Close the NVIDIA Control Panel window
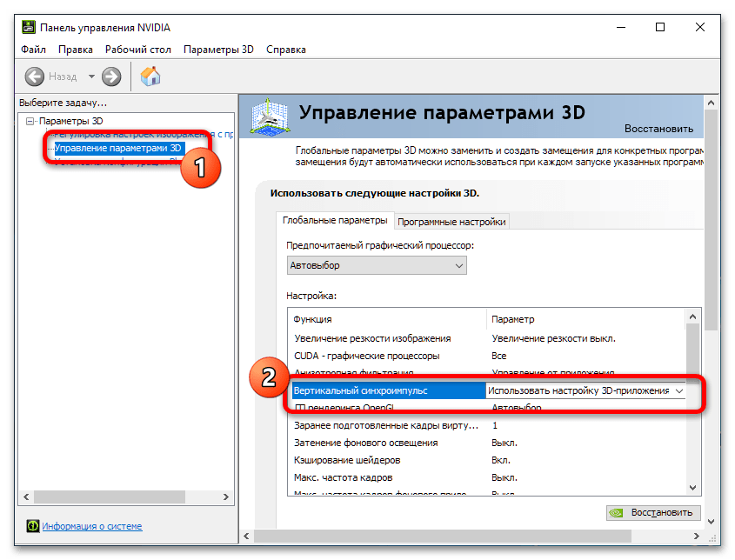Screen dimensions: 735x560 click(x=700, y=27)
